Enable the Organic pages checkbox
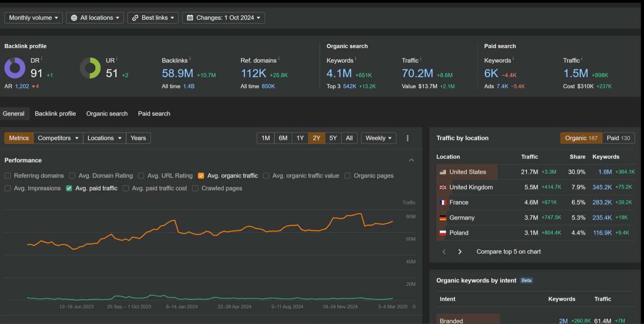The height and width of the screenshot is (324, 644). pyautogui.click(x=347, y=175)
